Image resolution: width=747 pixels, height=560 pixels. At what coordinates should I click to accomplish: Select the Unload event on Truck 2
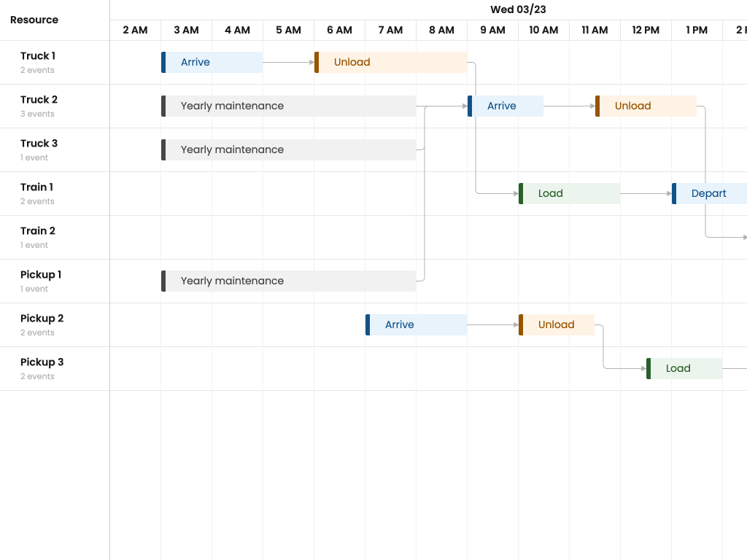coord(646,106)
